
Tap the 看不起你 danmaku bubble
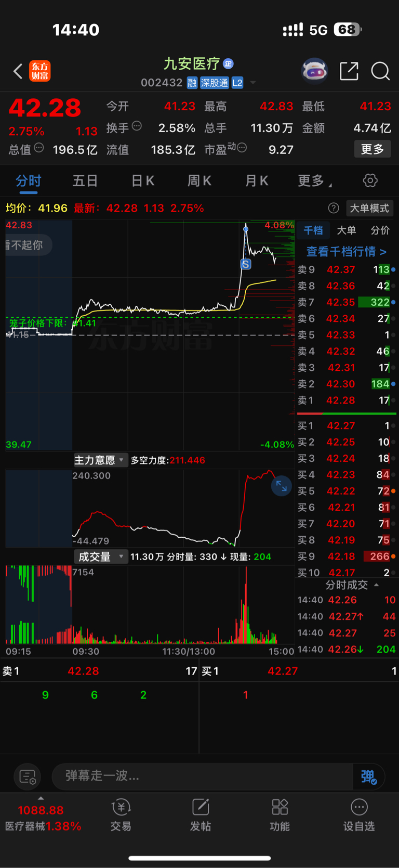click(28, 245)
